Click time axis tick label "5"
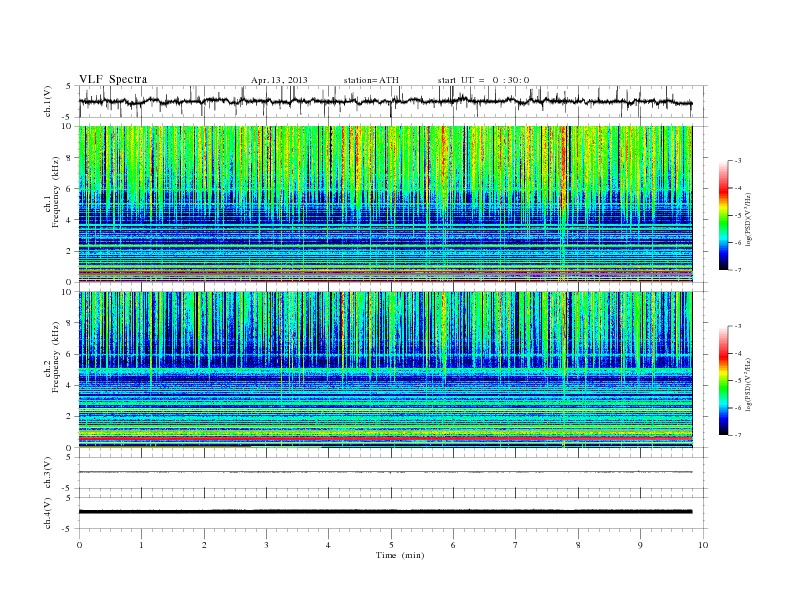The image size is (792, 612). pyautogui.click(x=391, y=545)
